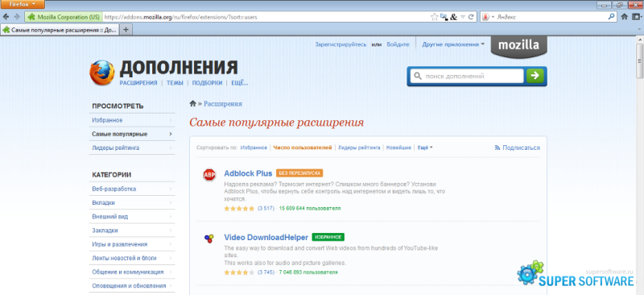The height and width of the screenshot is (295, 644).
Task: Click the Video DownloadHelper colored balls icon
Action: [x=208, y=239]
